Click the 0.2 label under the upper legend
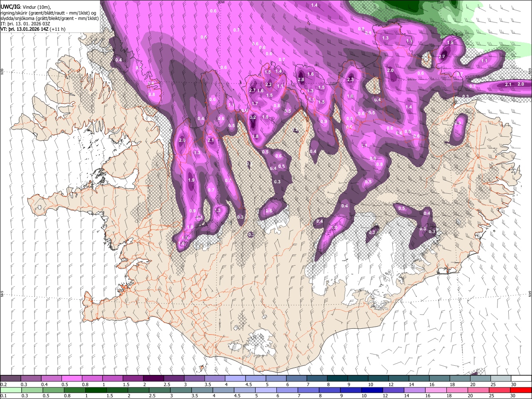 point(4,384)
